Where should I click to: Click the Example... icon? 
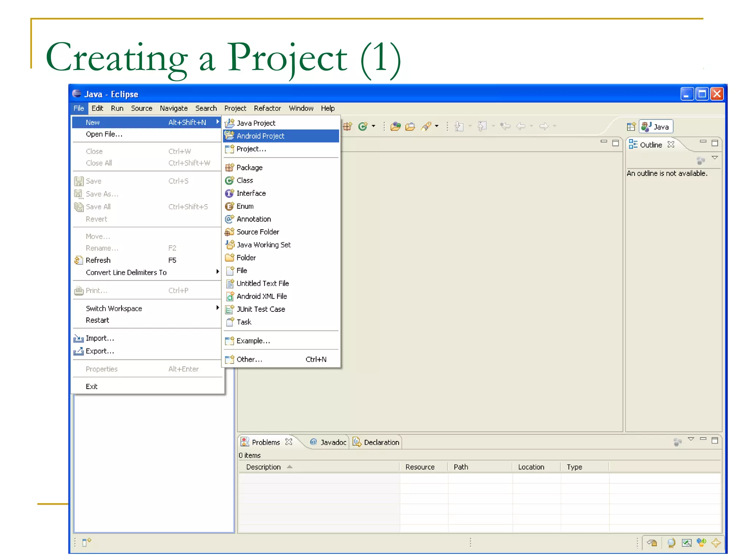[229, 341]
